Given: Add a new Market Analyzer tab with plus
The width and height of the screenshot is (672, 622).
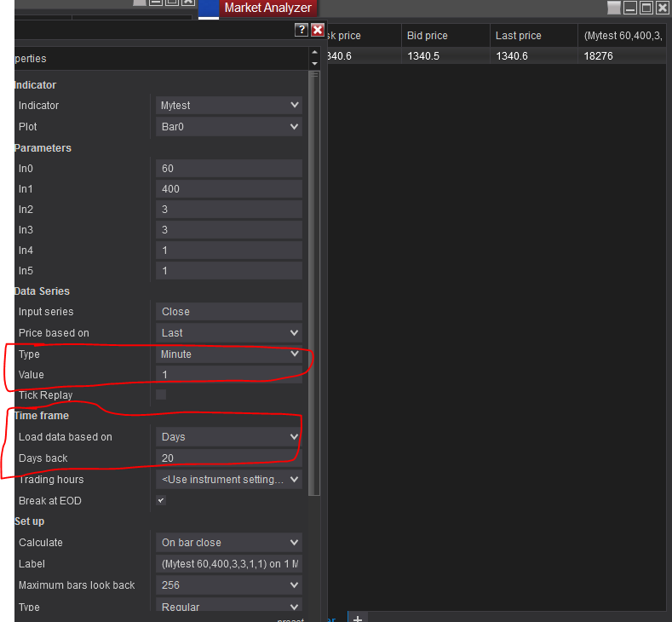Looking at the screenshot, I should (358, 618).
